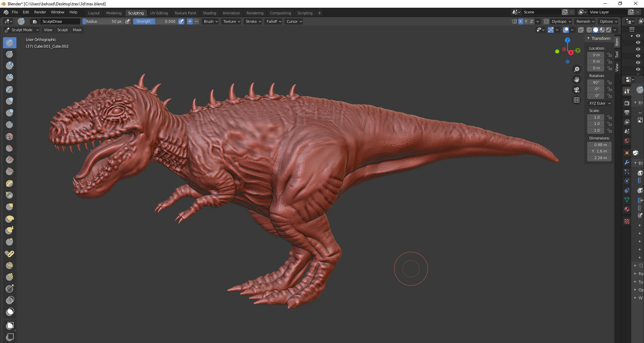Viewport: 644px width, 343px height.
Task: Select the Flatten brush tool
Action: coord(10,148)
